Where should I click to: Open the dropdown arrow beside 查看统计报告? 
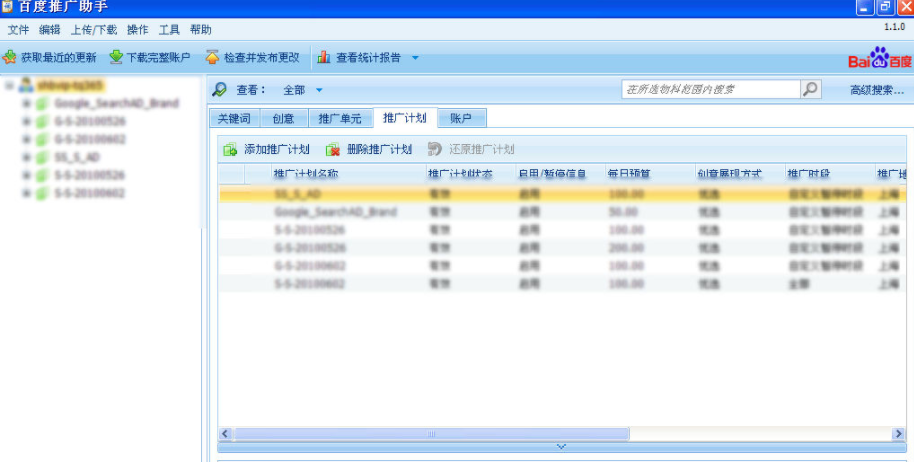(415, 58)
